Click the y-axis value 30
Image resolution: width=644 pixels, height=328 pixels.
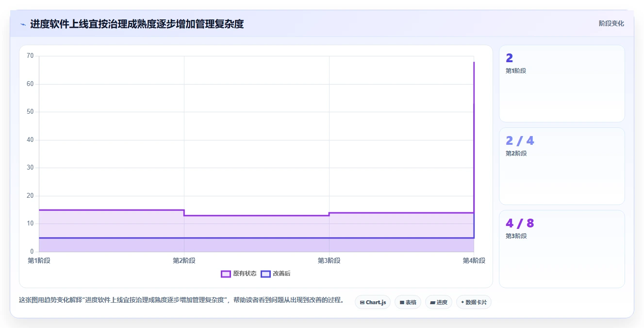pos(30,168)
